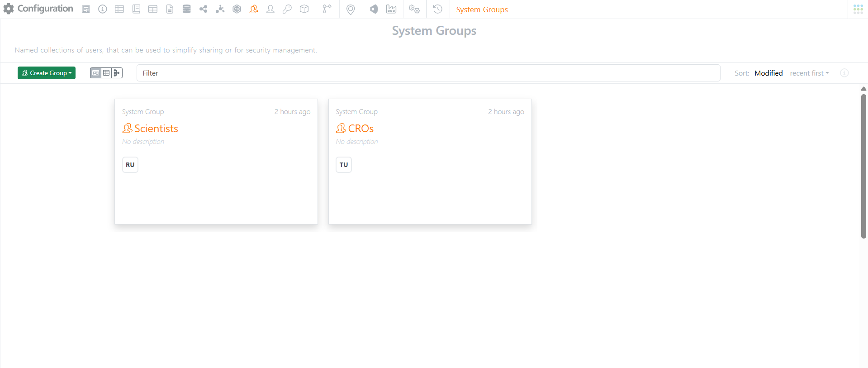Image resolution: width=868 pixels, height=368 pixels.
Task: Open the Create Group dropdown
Action: tap(47, 73)
